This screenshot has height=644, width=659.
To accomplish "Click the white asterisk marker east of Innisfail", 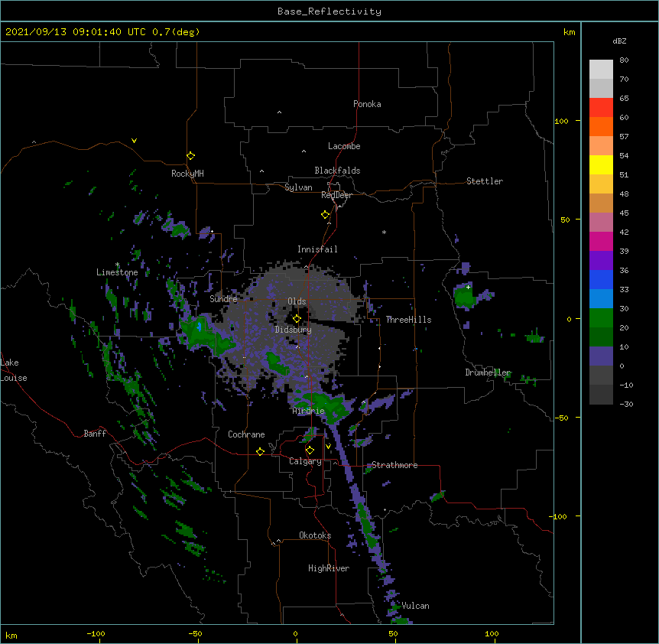I will click(384, 232).
